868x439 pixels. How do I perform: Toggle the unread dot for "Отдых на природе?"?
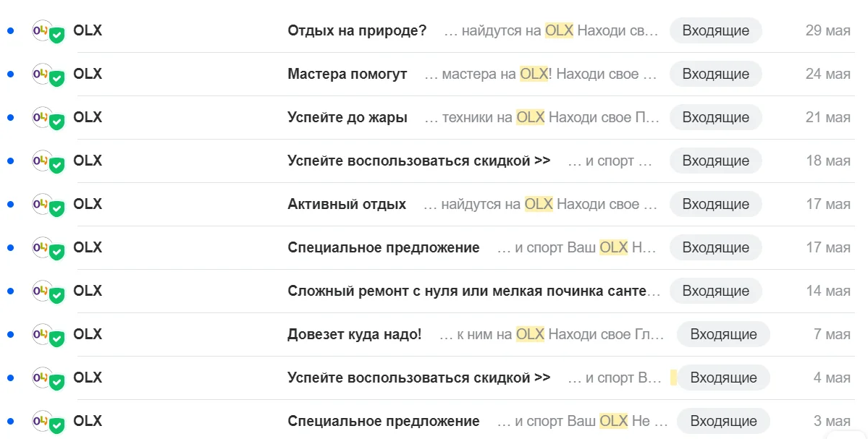pos(10,31)
